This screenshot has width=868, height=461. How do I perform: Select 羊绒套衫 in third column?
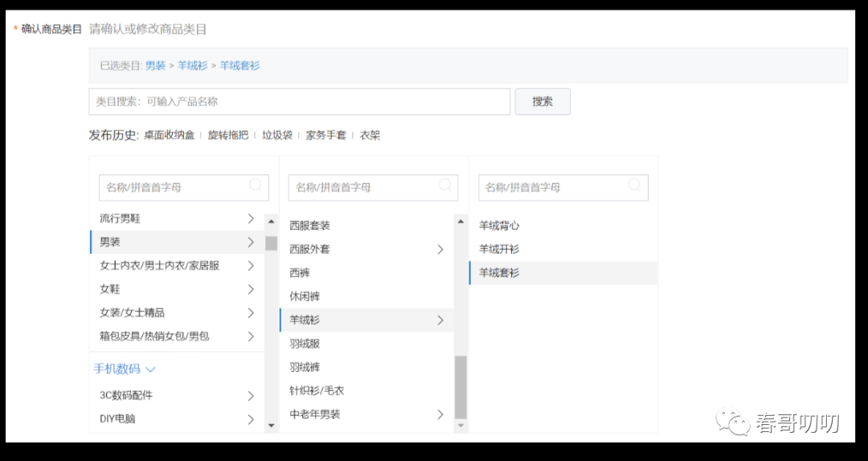point(563,273)
